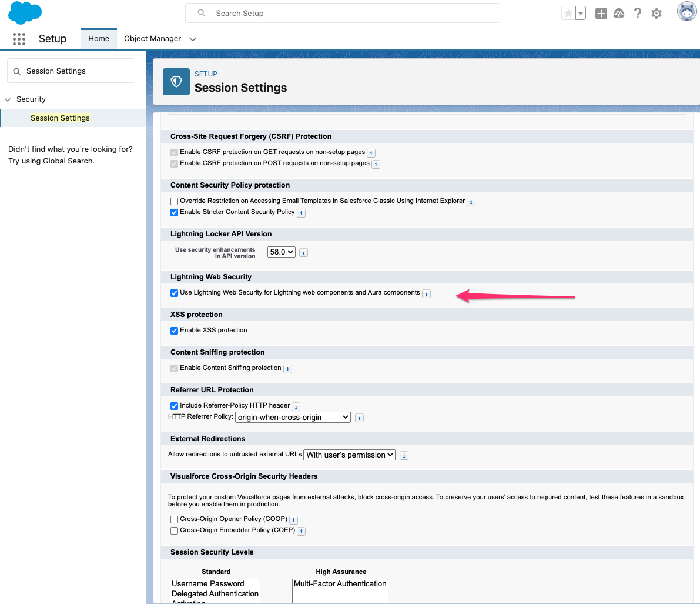The width and height of the screenshot is (700, 604).
Task: Enable Cross-Origin Opener Policy (COOP) checkbox
Action: tap(174, 519)
